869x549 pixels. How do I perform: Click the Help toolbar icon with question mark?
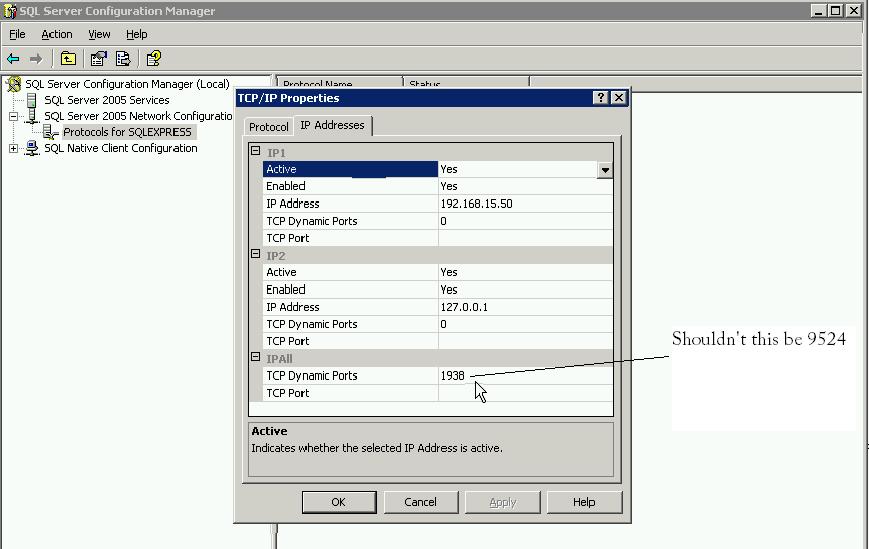(153, 59)
